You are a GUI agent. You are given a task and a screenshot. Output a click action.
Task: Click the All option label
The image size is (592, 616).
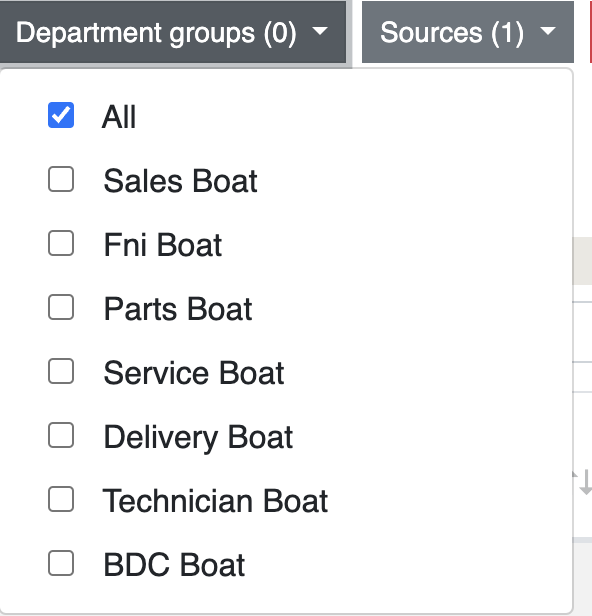click(x=119, y=117)
